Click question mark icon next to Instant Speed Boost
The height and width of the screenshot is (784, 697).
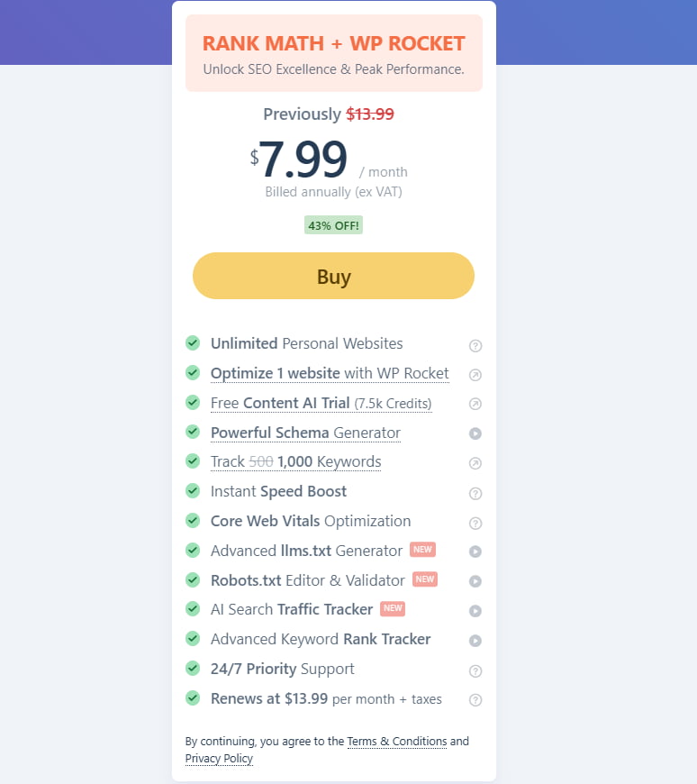pyautogui.click(x=475, y=493)
